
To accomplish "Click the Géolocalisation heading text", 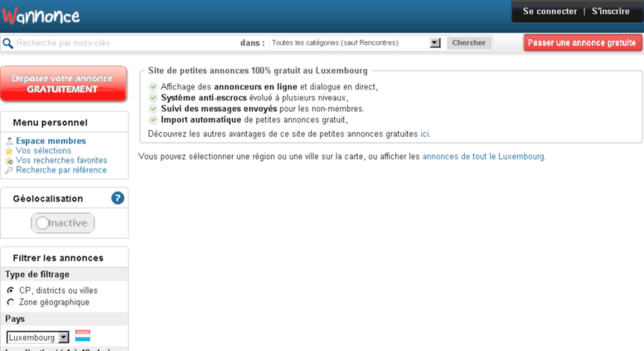I will 47,198.
